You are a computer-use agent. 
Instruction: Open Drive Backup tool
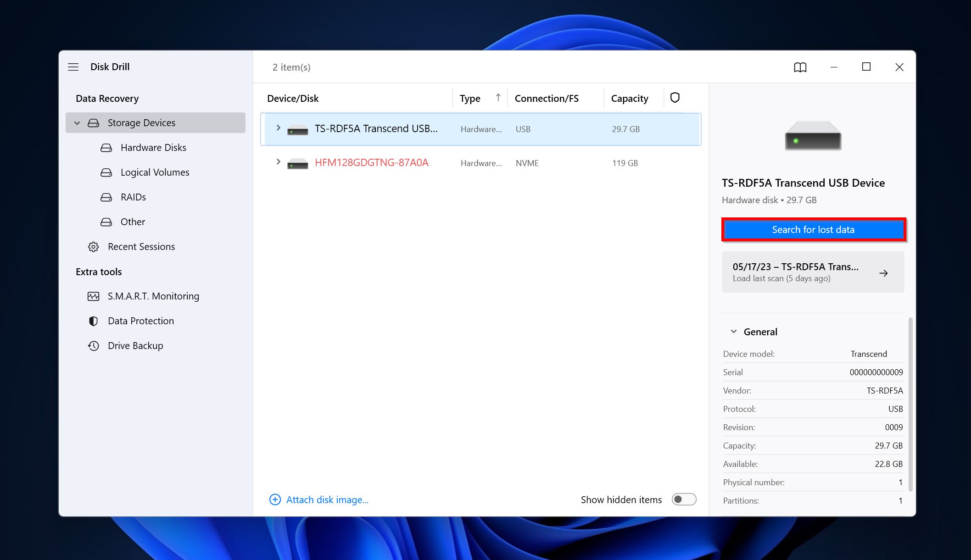tap(135, 344)
